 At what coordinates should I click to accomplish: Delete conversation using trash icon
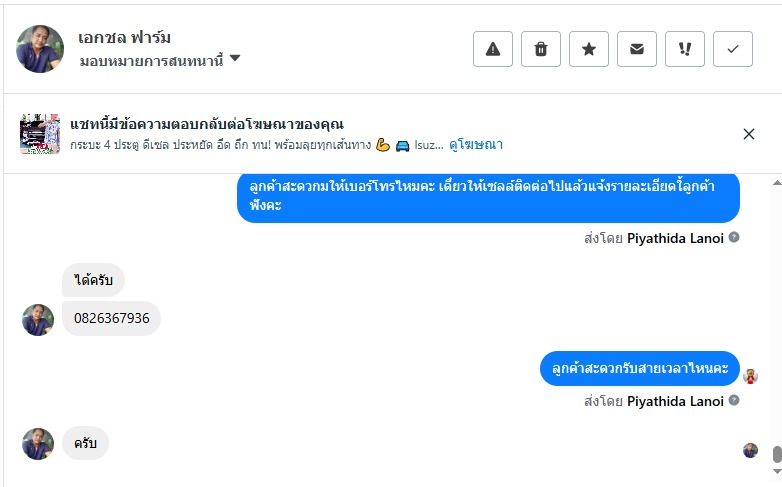pyautogui.click(x=541, y=49)
